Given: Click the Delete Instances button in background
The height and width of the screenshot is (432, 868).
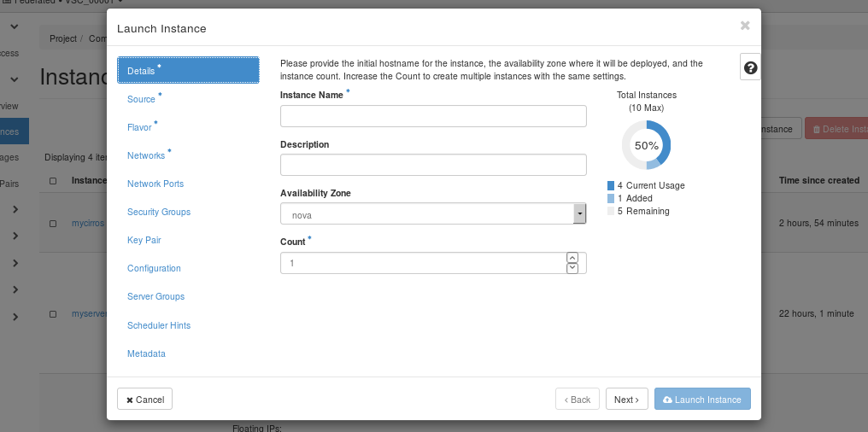Looking at the screenshot, I should click(836, 129).
